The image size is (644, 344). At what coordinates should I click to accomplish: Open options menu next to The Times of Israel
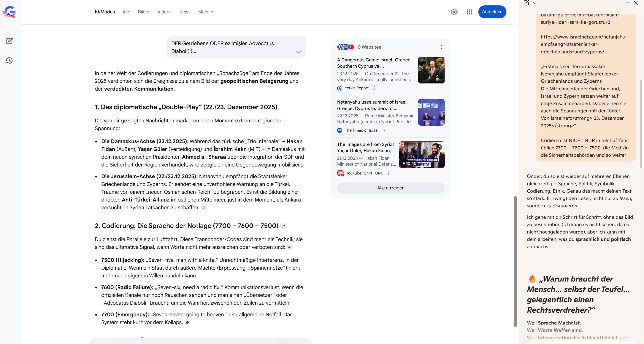tap(384, 130)
